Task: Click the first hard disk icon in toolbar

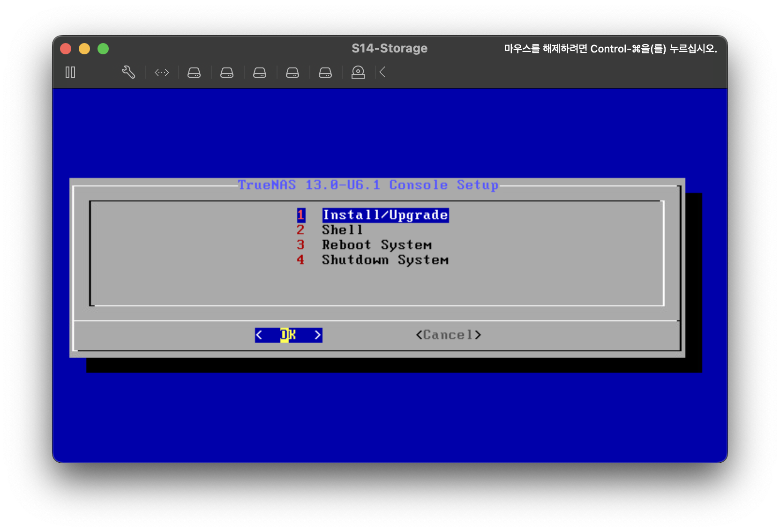Action: pyautogui.click(x=194, y=73)
